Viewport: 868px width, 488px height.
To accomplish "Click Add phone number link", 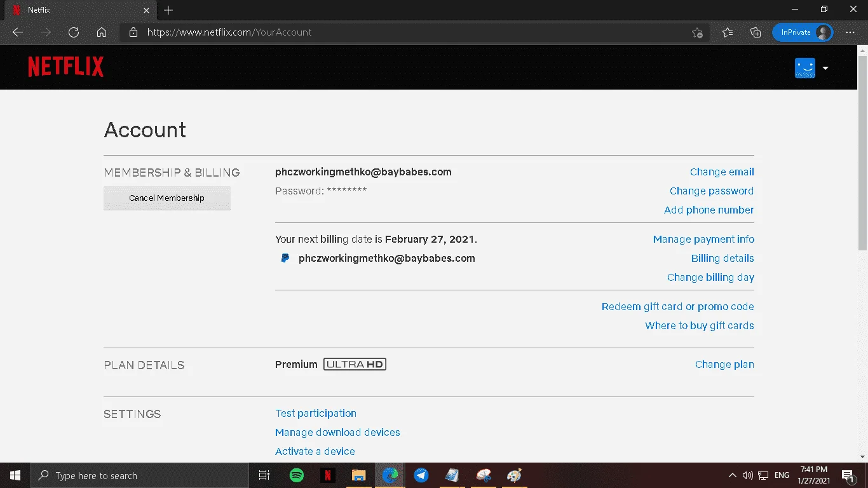I will [x=709, y=210].
